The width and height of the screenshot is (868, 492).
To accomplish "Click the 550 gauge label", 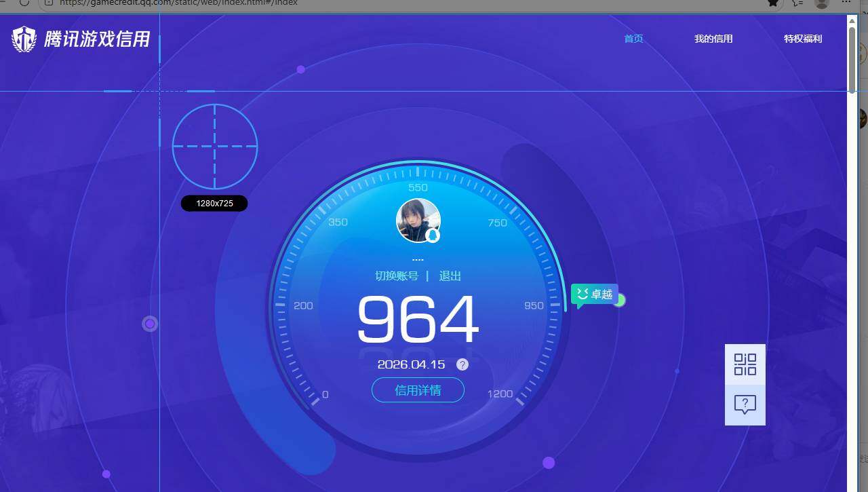I will (418, 187).
